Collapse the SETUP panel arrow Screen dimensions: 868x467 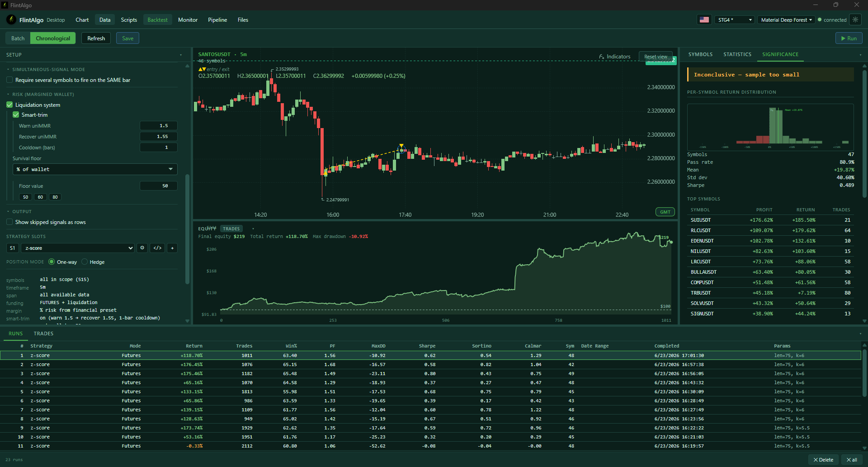[x=181, y=55]
